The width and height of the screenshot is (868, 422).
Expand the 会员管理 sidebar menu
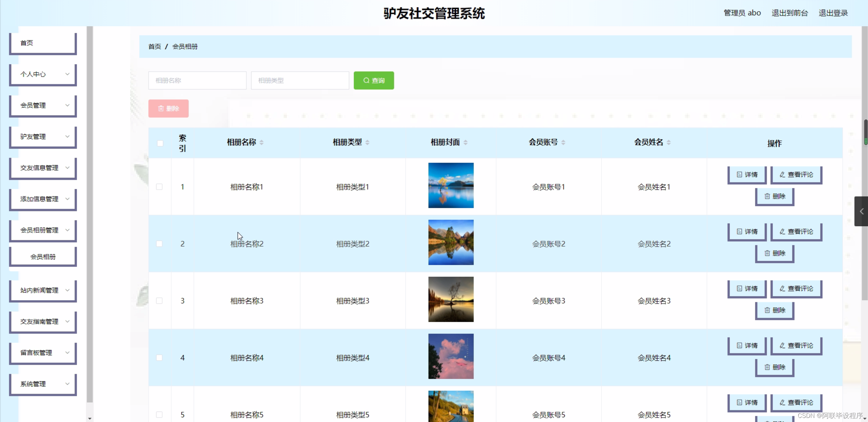tap(43, 105)
